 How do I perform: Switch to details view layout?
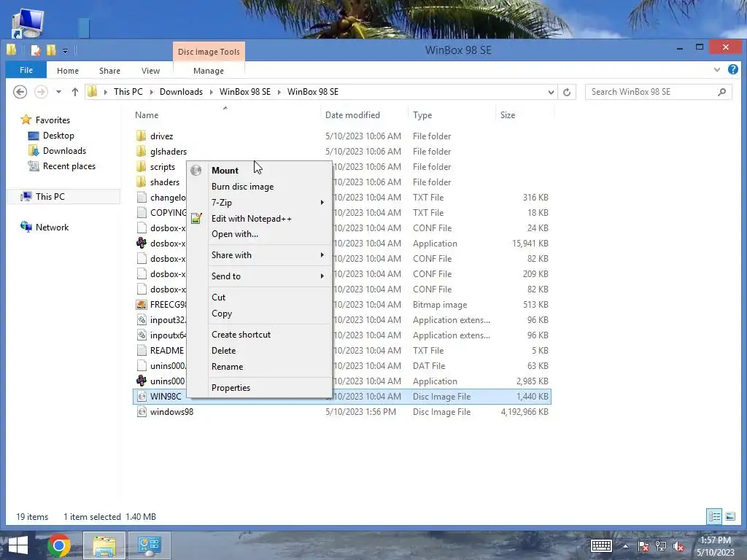[x=714, y=516]
